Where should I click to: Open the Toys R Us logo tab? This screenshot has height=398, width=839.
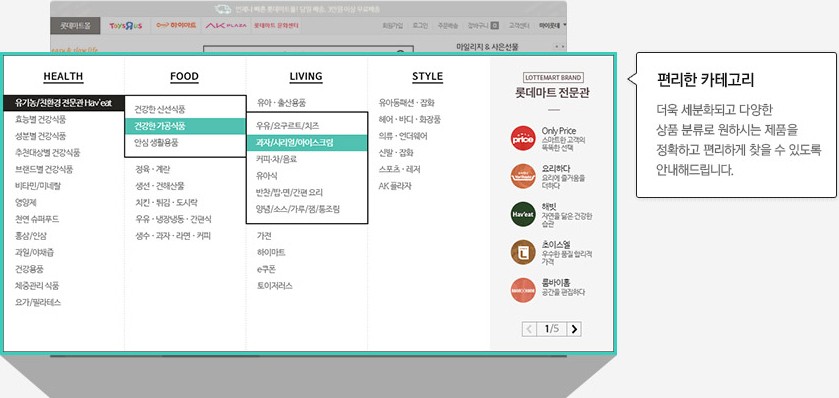click(125, 26)
